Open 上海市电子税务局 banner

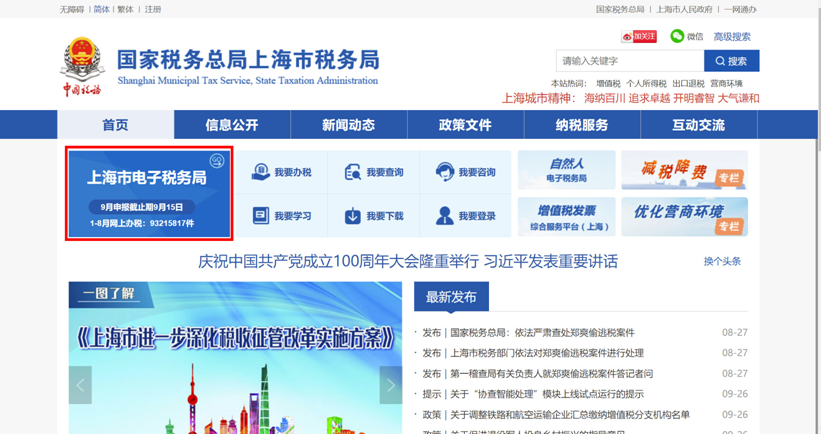pyautogui.click(x=149, y=194)
